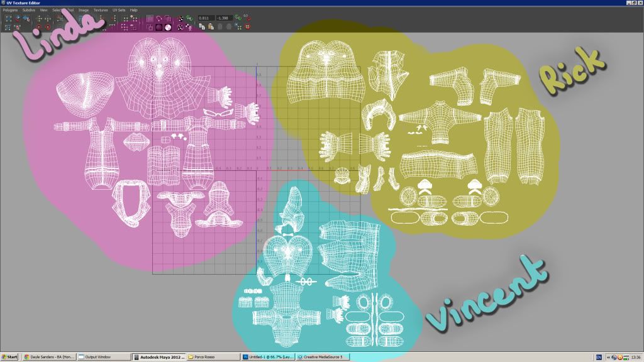Viewport: 644px width, 362px height.
Task: Toggle texture borders icon below grid button
Action: pyautogui.click(x=150, y=28)
